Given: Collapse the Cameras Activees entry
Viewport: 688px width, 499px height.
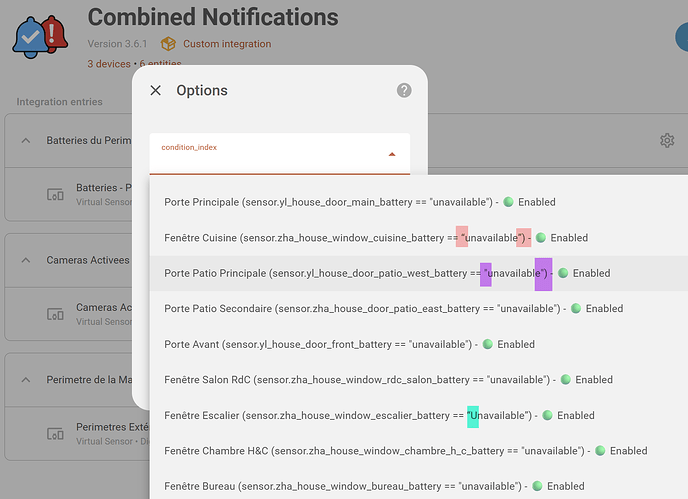Looking at the screenshot, I should (x=26, y=260).
